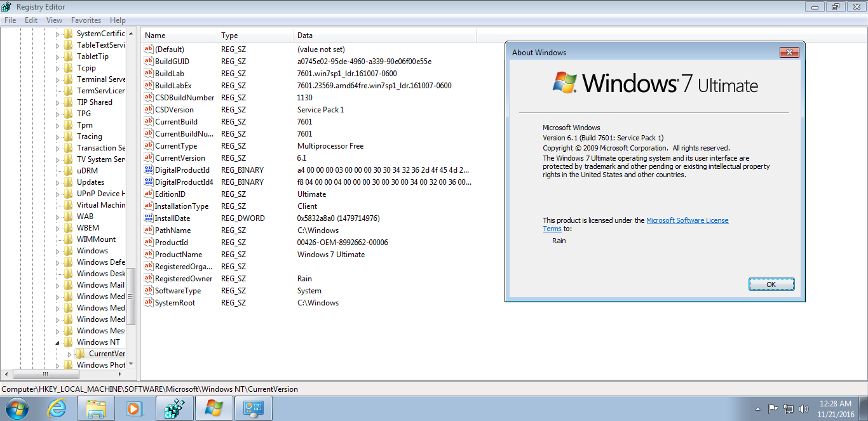Viewport: 868px width, 421px height.
Task: Select the Windows Defe key in the tree
Action: pyautogui.click(x=101, y=262)
